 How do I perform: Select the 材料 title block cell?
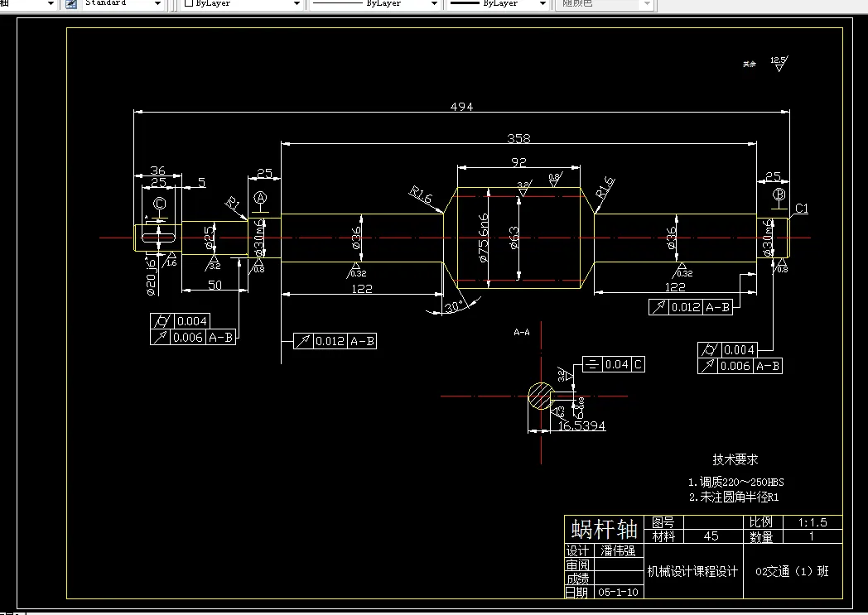coord(663,536)
